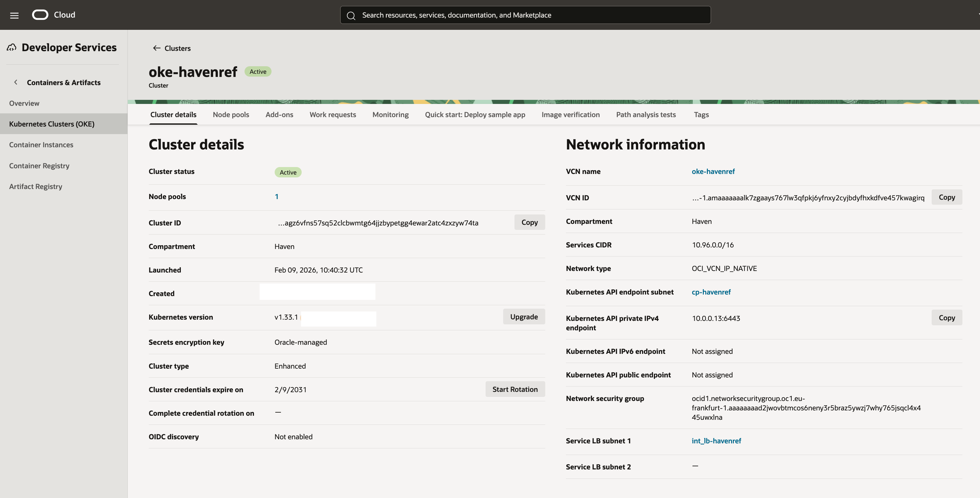Click the Developer Services cloud icon

(x=11, y=47)
